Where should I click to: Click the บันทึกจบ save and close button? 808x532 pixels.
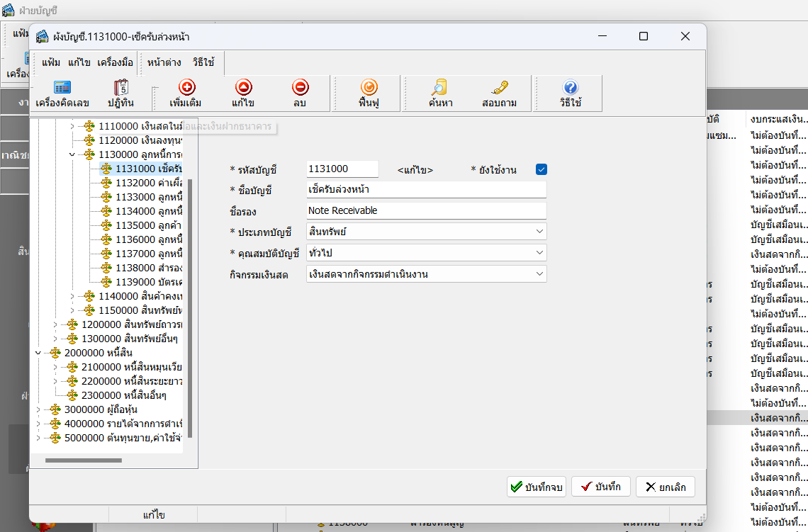click(x=537, y=487)
